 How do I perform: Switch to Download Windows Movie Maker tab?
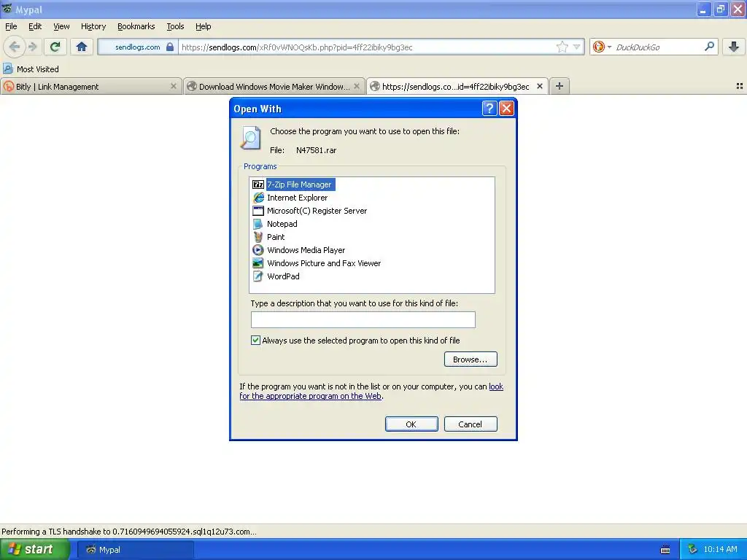[274, 86]
